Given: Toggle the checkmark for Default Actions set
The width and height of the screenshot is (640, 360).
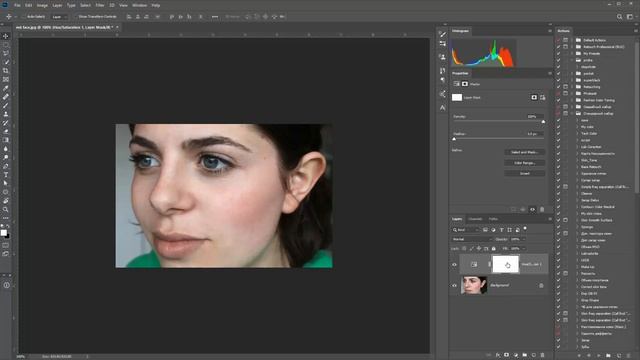Looking at the screenshot, I should point(558,40).
